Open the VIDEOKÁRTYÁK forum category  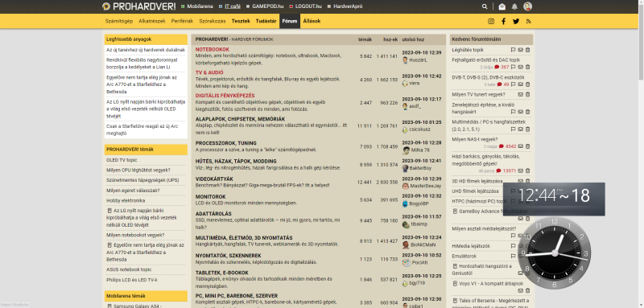(214, 179)
